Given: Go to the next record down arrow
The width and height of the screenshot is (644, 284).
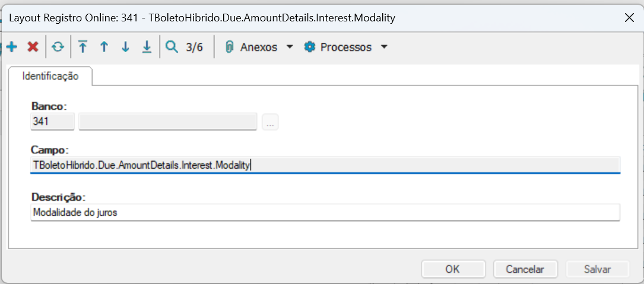Looking at the screenshot, I should coord(125,47).
